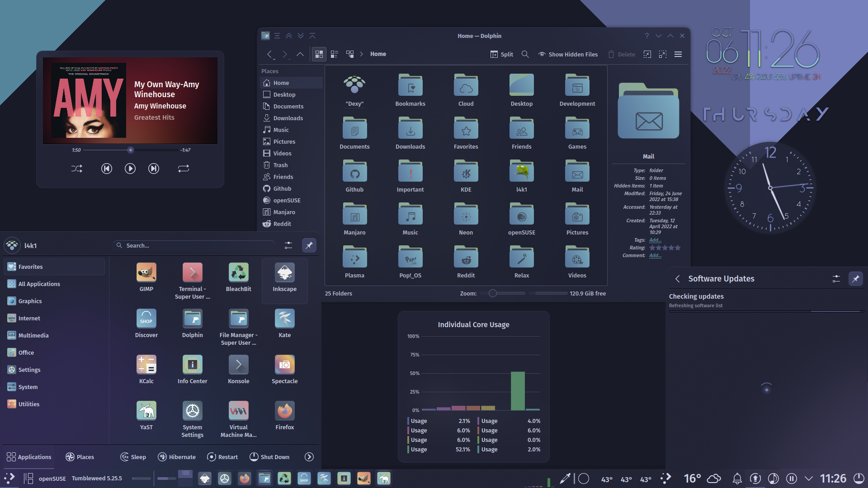Toggle pin on Software Updates popup

coord(856,279)
